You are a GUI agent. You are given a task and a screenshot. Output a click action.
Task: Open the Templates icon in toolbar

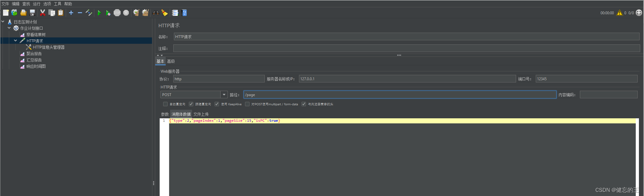point(14,13)
